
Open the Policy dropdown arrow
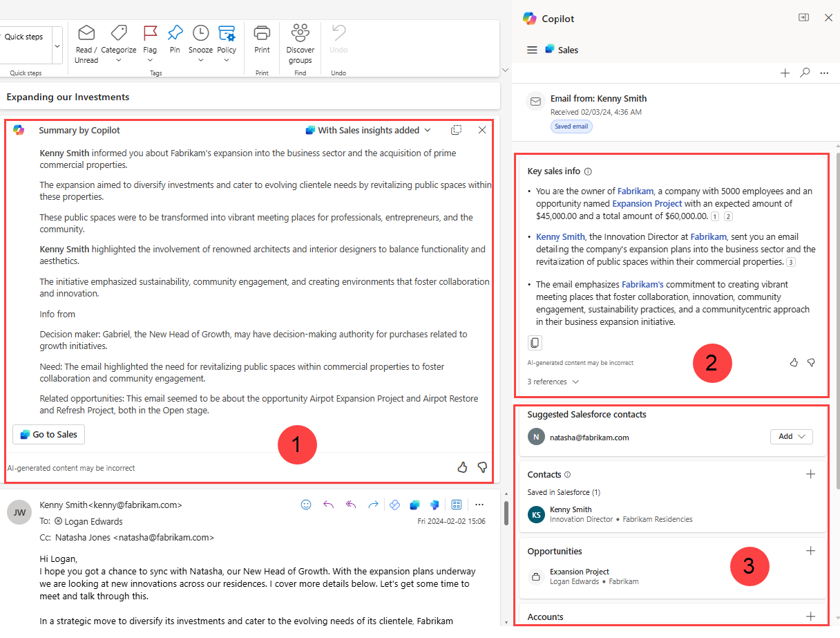[x=227, y=60]
